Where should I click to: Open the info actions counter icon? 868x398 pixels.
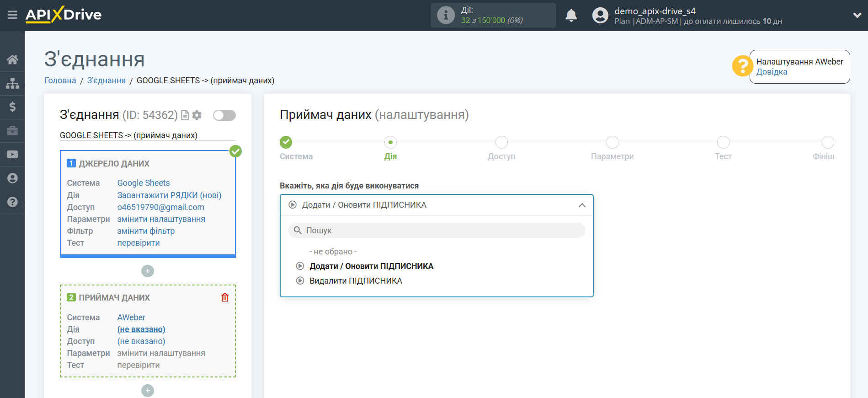point(446,15)
